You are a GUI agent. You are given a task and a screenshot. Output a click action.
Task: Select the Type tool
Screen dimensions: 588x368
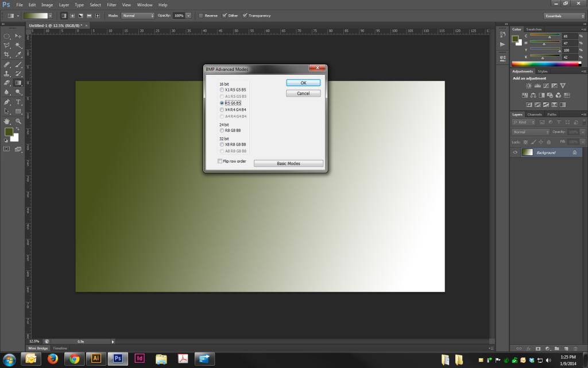18,102
